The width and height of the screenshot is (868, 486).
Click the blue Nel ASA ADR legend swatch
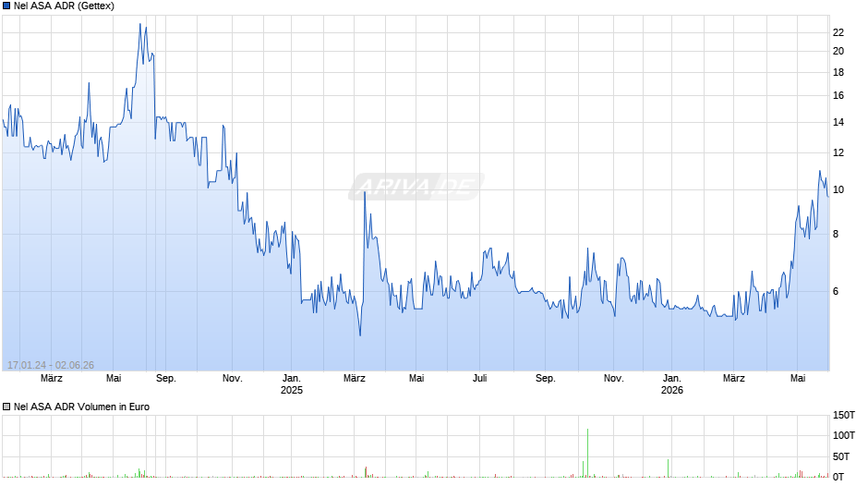click(6, 6)
